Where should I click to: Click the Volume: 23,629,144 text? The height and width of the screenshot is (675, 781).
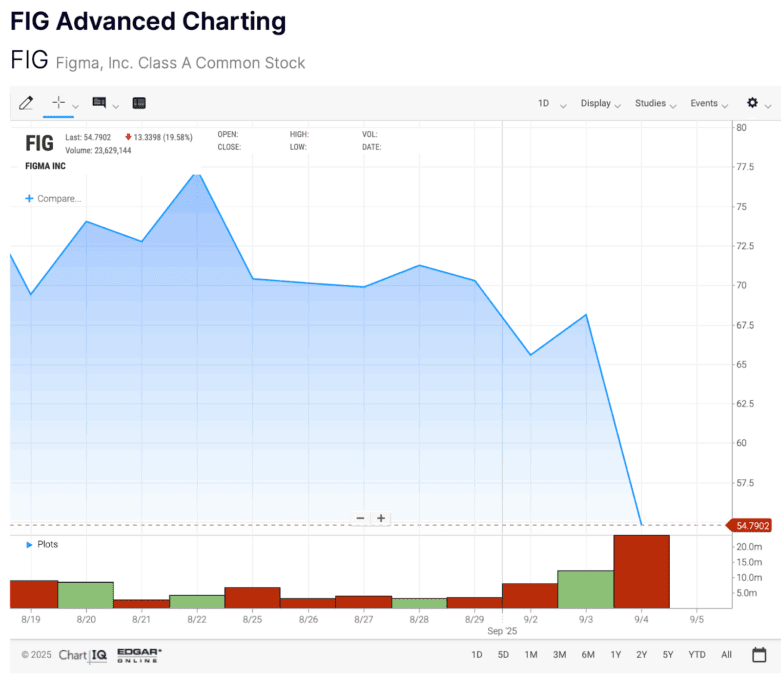coord(98,150)
